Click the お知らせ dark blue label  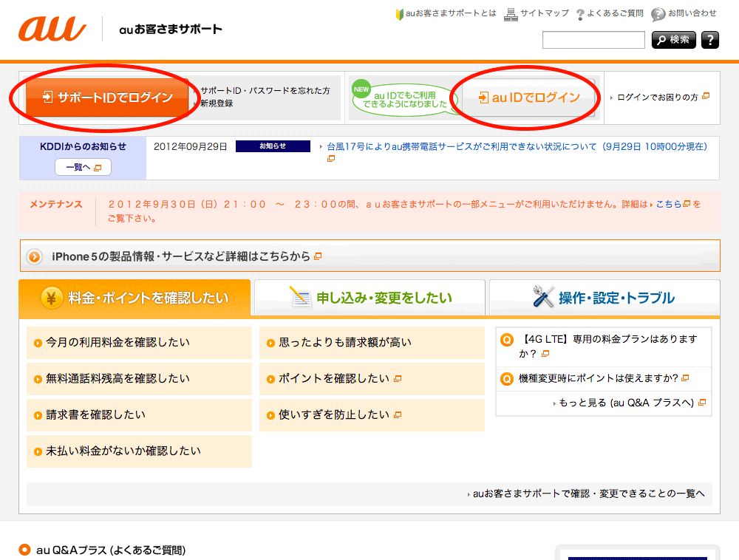pos(273,146)
